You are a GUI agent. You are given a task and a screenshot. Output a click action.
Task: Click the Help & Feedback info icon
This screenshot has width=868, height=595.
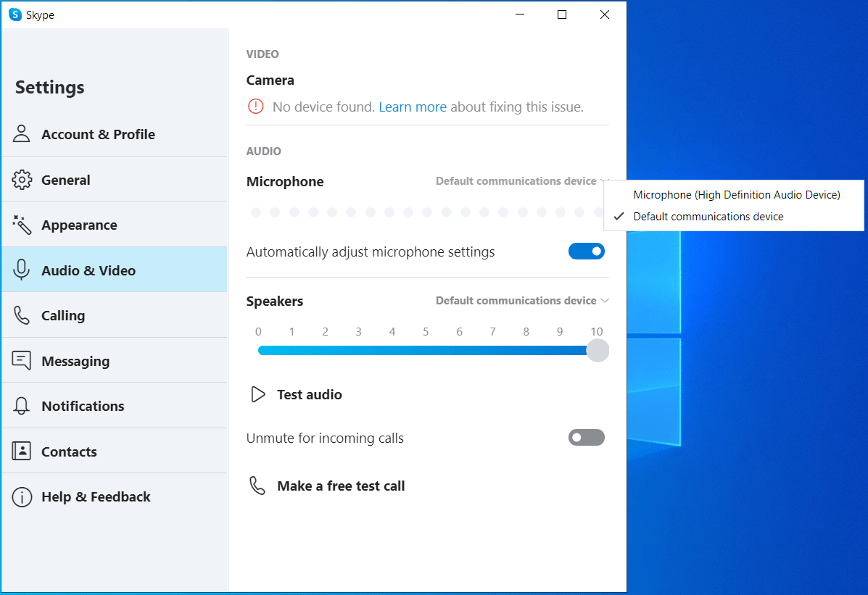pos(22,496)
